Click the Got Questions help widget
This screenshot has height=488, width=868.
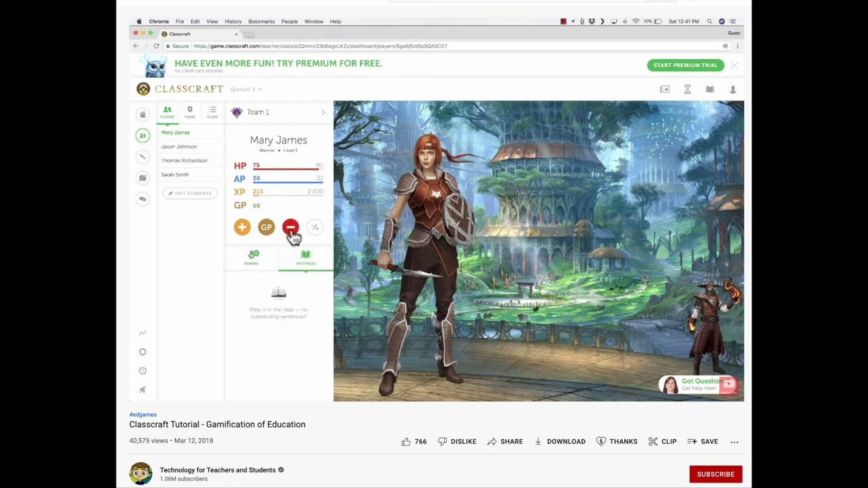click(x=698, y=385)
